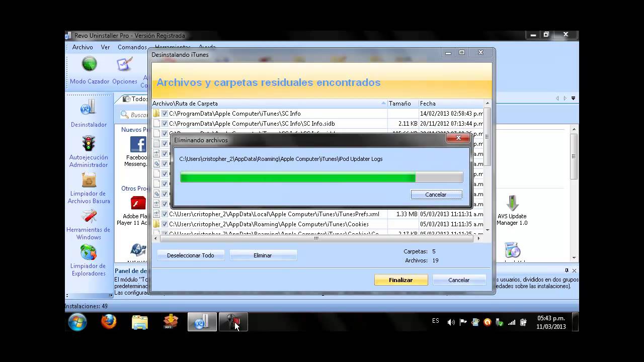644x362 pixels.
Task: Select the iTunesPrefs.xml path row
Action: (274, 214)
